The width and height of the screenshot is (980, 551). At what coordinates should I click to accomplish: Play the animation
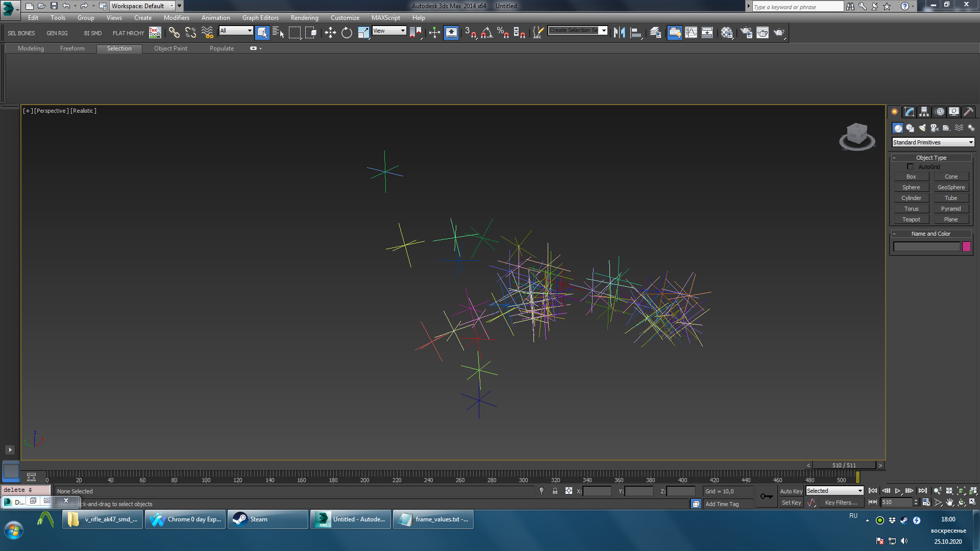[x=898, y=491]
